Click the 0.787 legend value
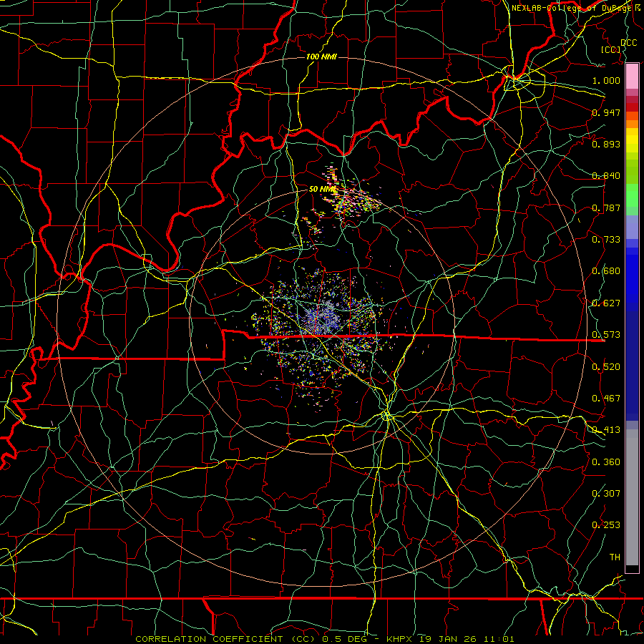The width and height of the screenshot is (644, 644). [606, 208]
